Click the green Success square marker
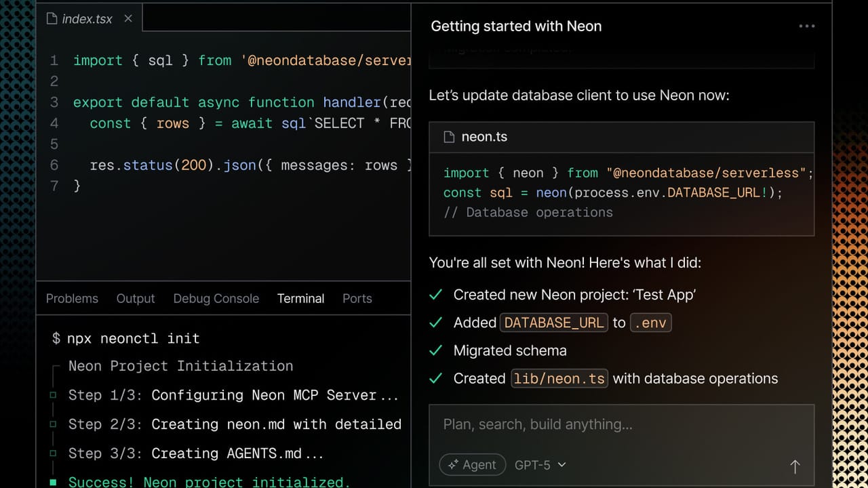 click(x=53, y=483)
